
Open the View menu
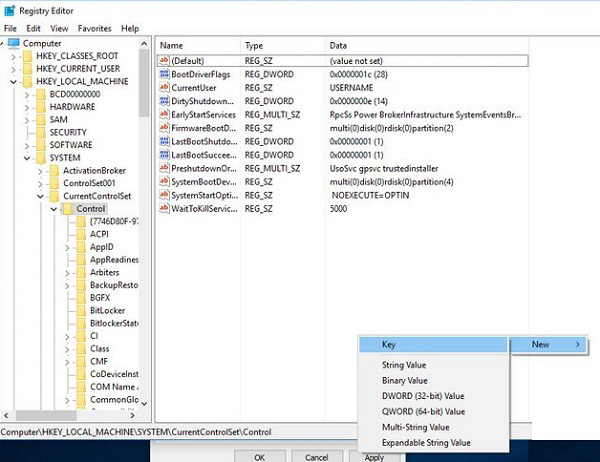[x=59, y=28]
